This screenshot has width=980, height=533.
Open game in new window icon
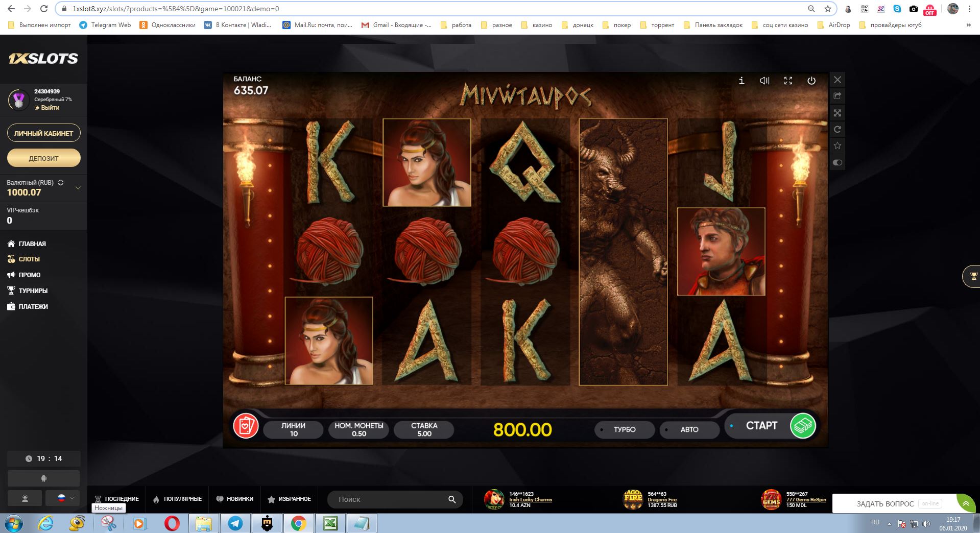[x=838, y=96]
